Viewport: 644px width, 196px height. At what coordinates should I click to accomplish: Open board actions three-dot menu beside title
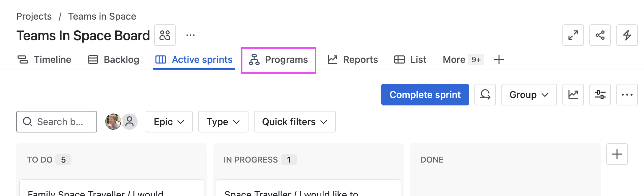(191, 35)
